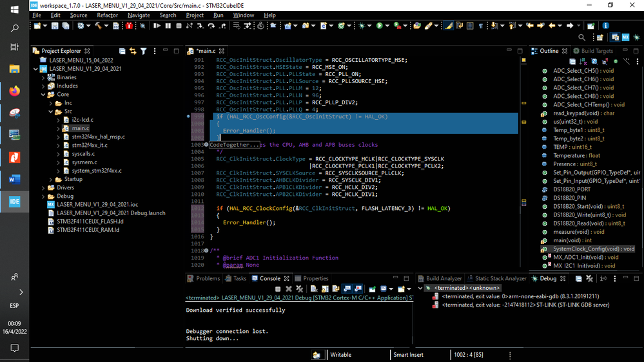Collapse the terminated unknown debug entry
Screen dimensions: 644x362
pyautogui.click(x=420, y=288)
